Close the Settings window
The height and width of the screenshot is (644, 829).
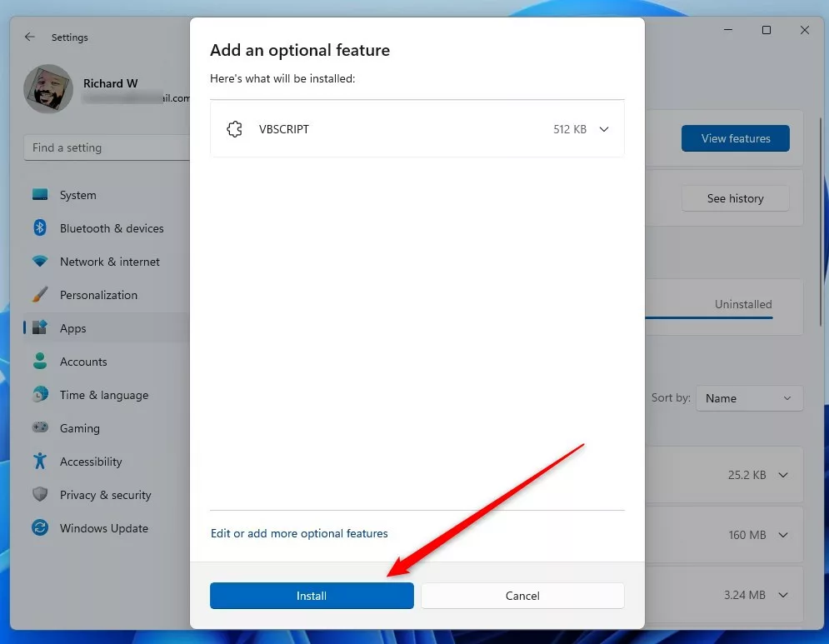(804, 30)
